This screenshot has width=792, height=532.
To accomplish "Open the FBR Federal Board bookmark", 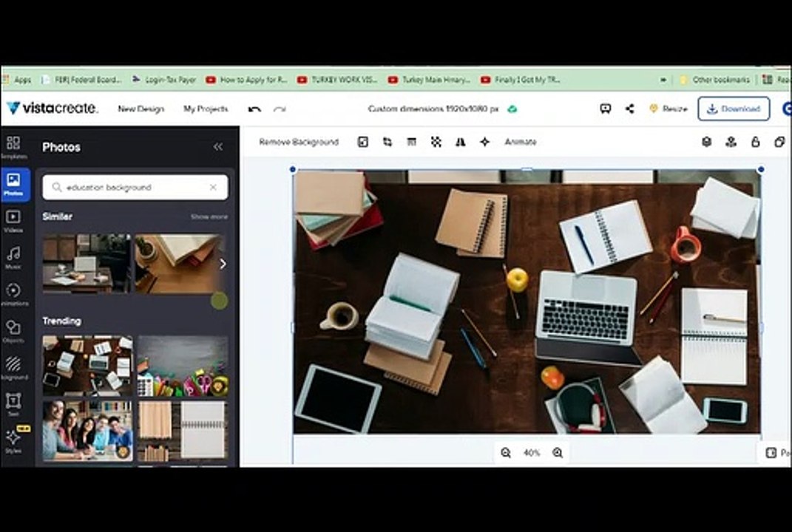I will (81, 80).
